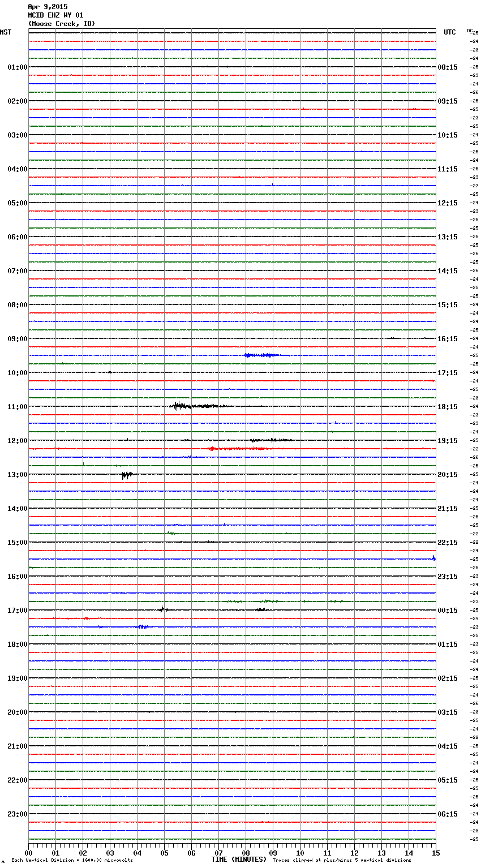Click the MST timezone label
This screenshot has height=868, width=481.
(6, 32)
